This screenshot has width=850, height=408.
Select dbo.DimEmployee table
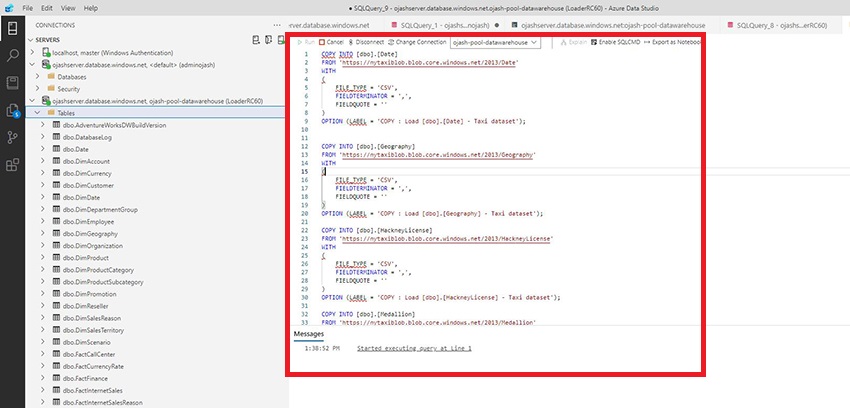88,222
